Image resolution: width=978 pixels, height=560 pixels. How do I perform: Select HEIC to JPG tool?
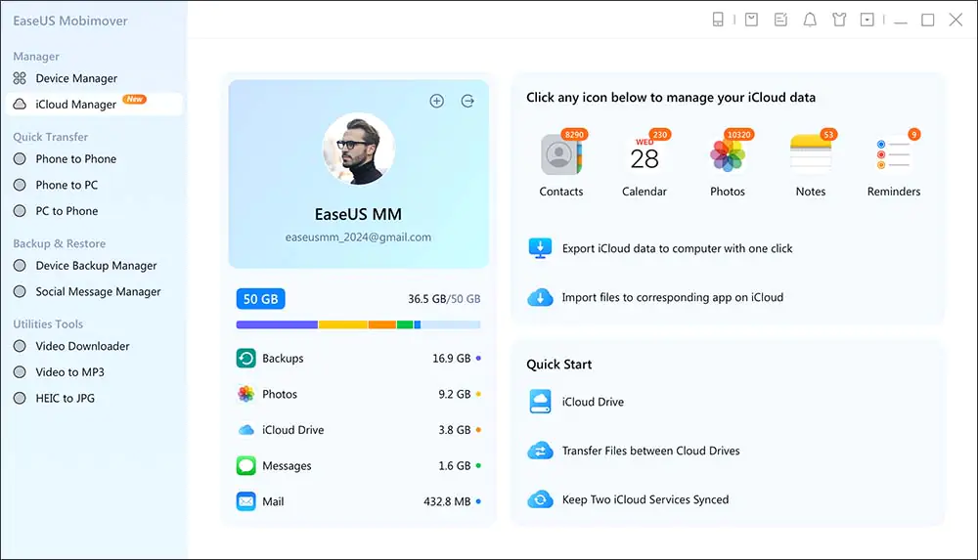click(x=65, y=399)
